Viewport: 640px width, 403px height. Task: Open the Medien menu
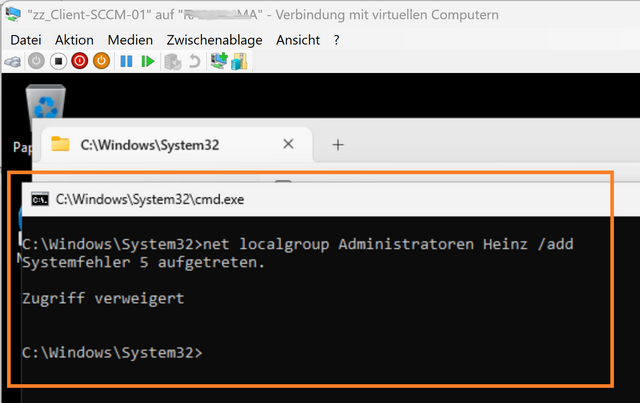pyautogui.click(x=130, y=40)
